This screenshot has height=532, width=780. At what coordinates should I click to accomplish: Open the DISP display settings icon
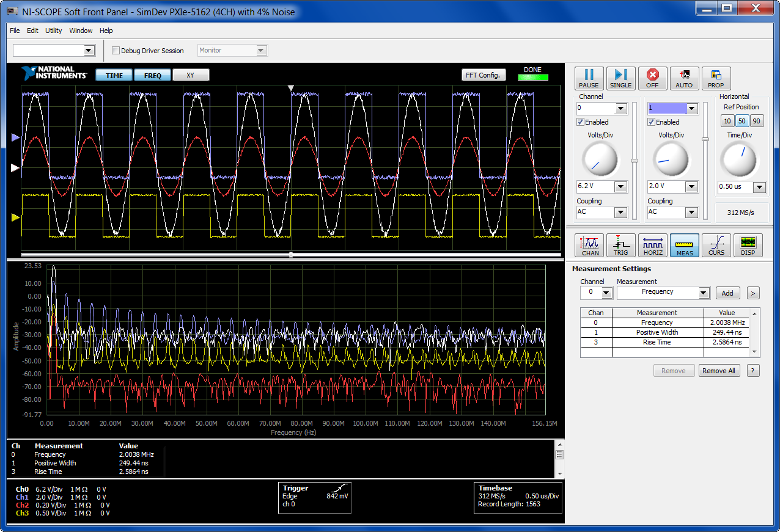tap(748, 246)
